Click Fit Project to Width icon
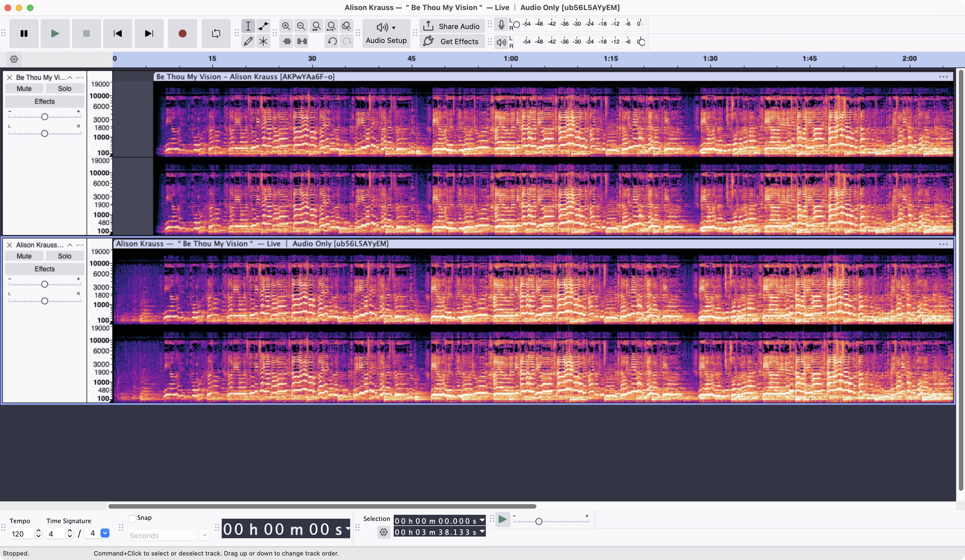The width and height of the screenshot is (965, 560). 331,26
